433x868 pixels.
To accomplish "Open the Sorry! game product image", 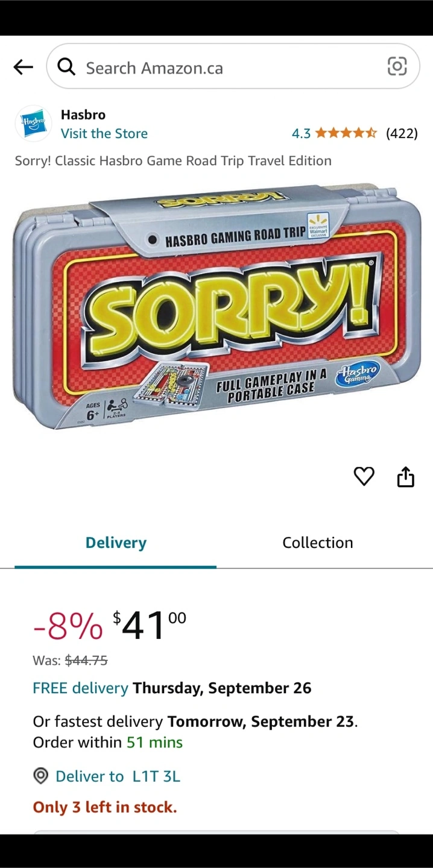I will (216, 307).
